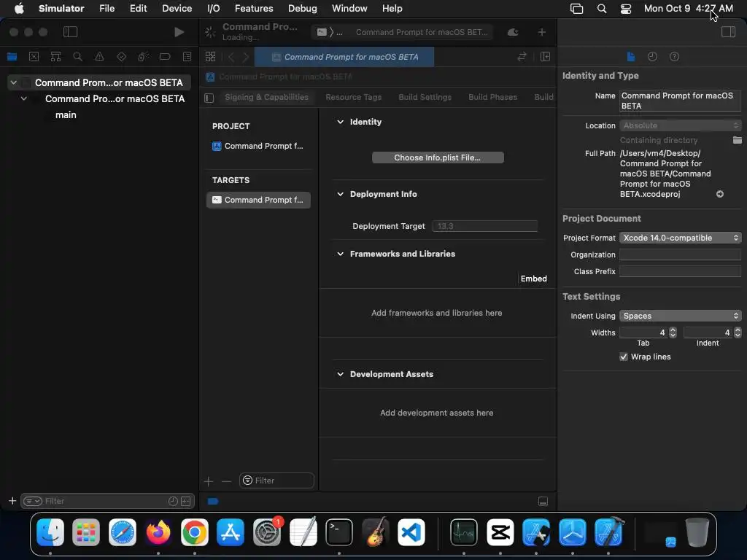This screenshot has height=560, width=747.
Task: Open Location dropdown
Action: [x=680, y=125]
